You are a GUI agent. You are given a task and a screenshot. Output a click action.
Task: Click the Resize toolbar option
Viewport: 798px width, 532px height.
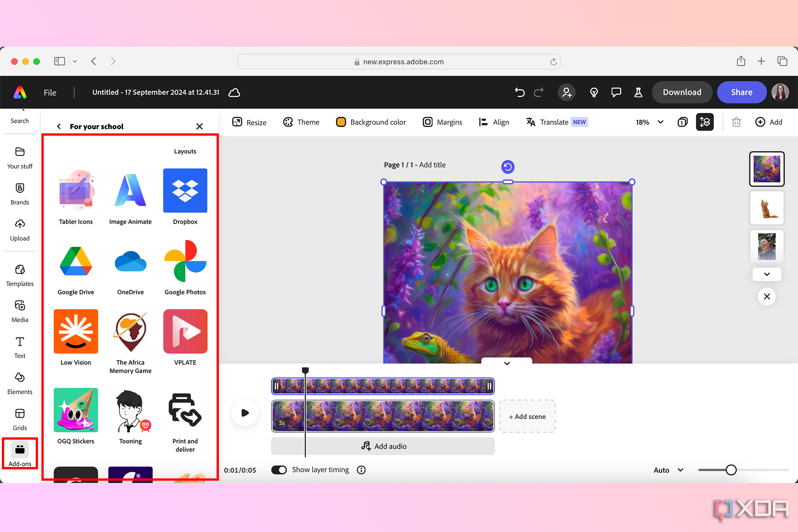click(249, 122)
